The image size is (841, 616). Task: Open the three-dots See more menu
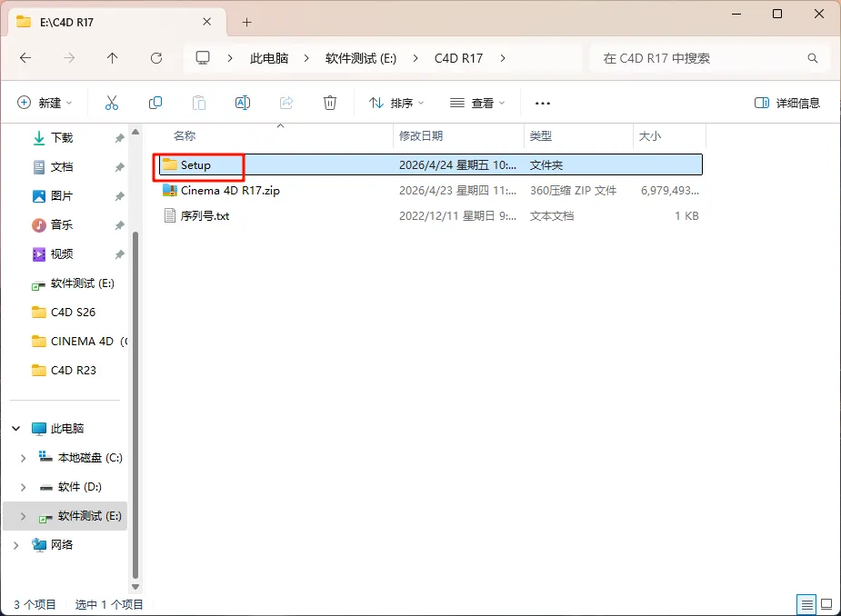542,103
